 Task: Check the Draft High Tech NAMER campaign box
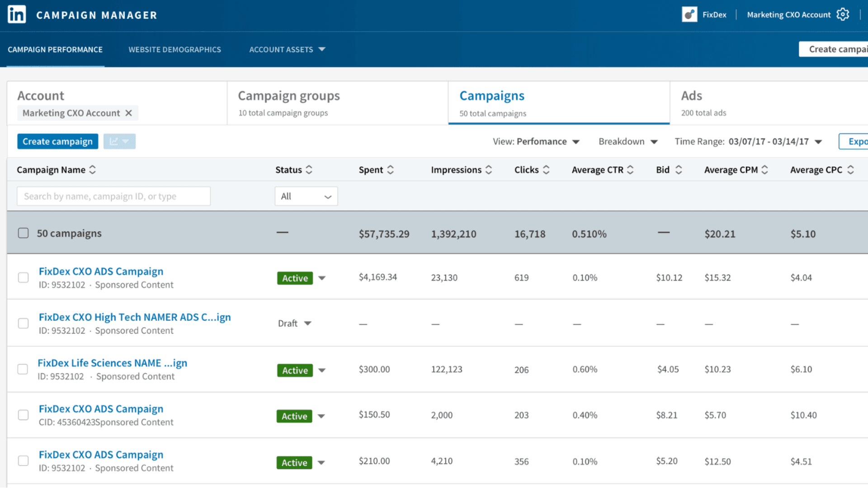[23, 324]
